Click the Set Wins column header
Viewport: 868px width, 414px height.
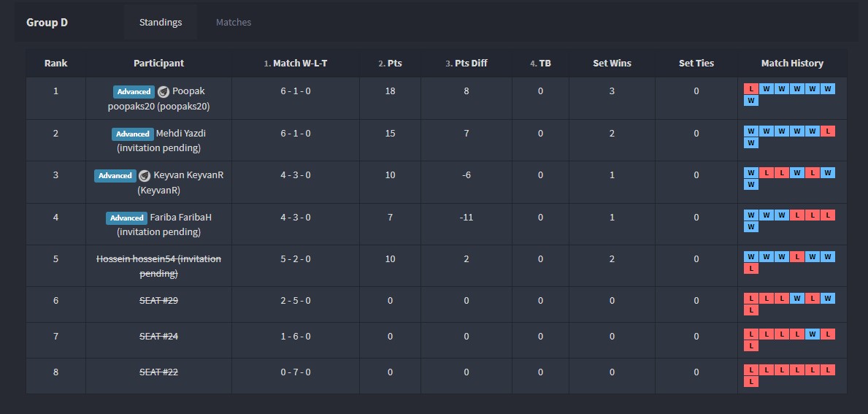[x=612, y=64]
